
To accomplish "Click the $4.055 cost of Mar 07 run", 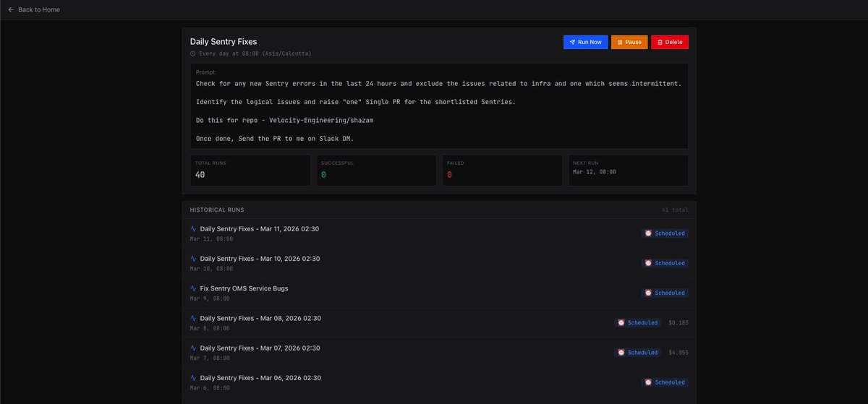I will 678,352.
